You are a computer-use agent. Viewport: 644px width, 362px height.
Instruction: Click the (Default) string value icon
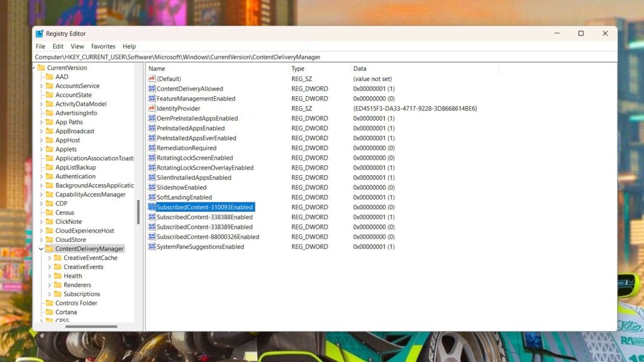[x=152, y=79]
